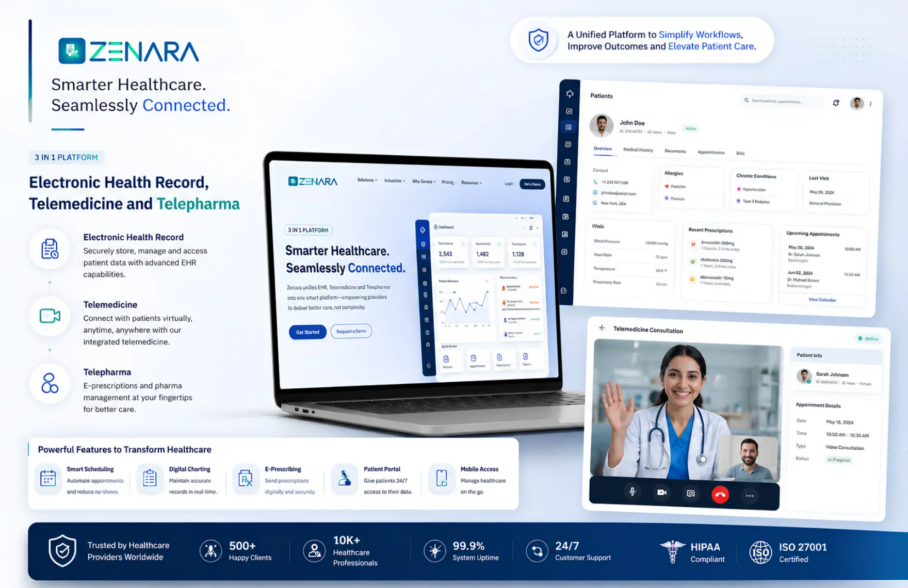Mute microphone in the telemedicine call
Image resolution: width=908 pixels, height=588 pixels.
tap(632, 492)
